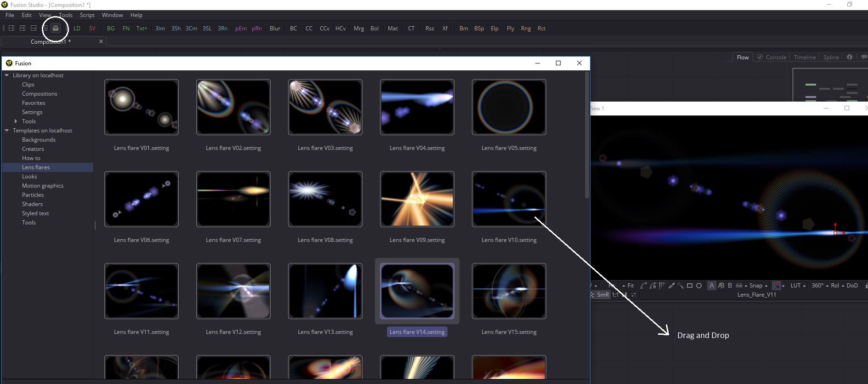Select the rectangle mask icon
The image size is (868, 384).
(690, 286)
